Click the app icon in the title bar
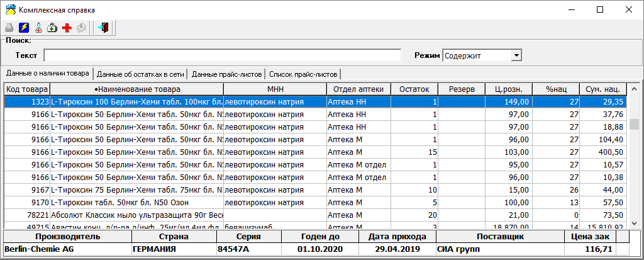Image resolution: width=644 pixels, height=260 pixels. tap(10, 9)
